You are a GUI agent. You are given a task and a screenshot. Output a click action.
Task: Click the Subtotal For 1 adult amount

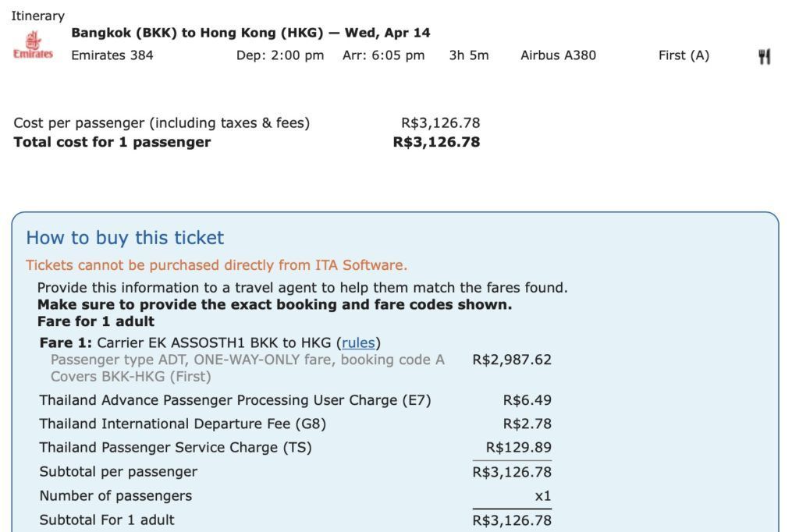pyautogui.click(x=512, y=520)
